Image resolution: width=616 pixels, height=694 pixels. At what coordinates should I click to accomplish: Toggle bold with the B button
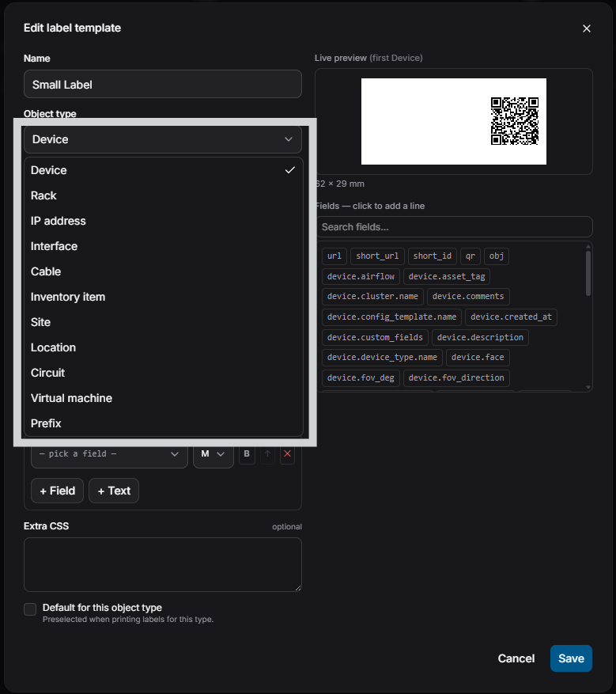(247, 453)
